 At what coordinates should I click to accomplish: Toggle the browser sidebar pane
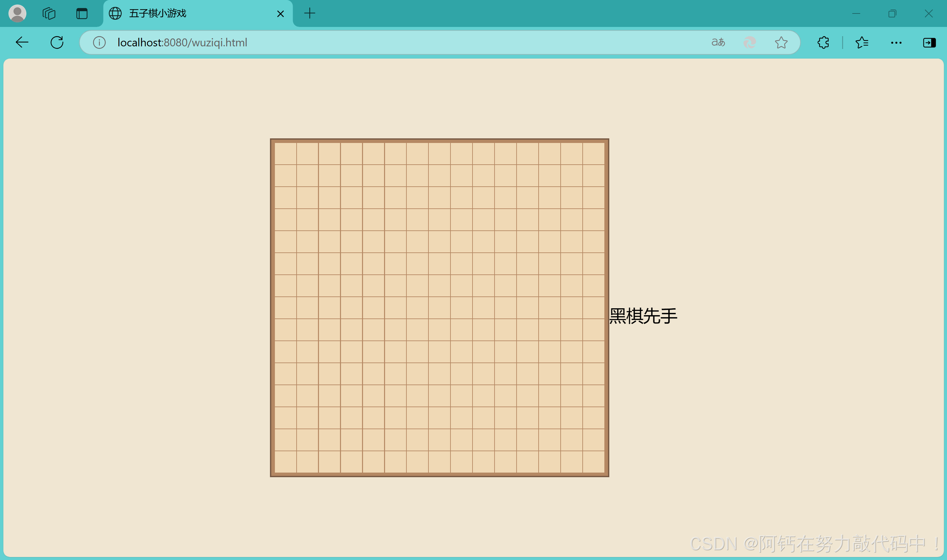pos(929,42)
